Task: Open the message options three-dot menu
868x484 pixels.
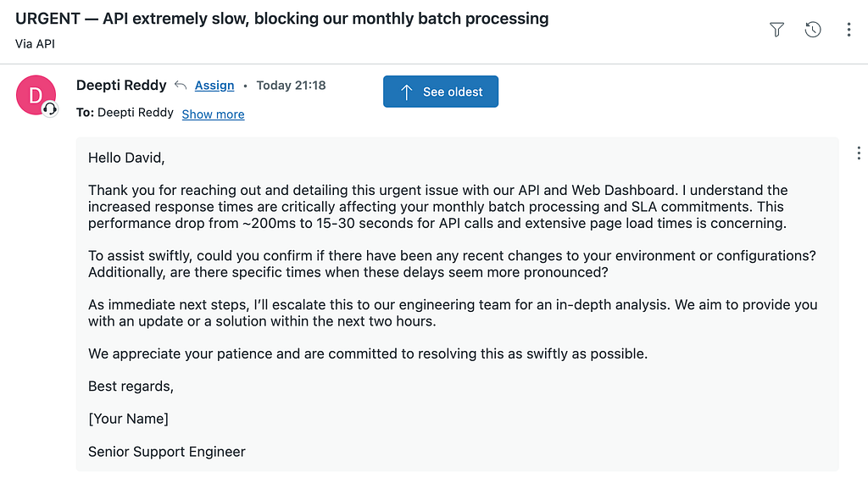Action: 859,153
